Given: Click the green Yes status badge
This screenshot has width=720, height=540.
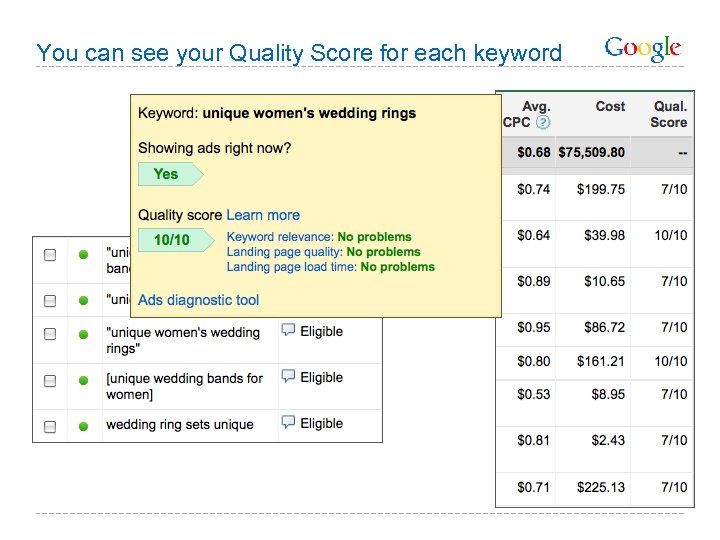Looking at the screenshot, I should tap(167, 174).
